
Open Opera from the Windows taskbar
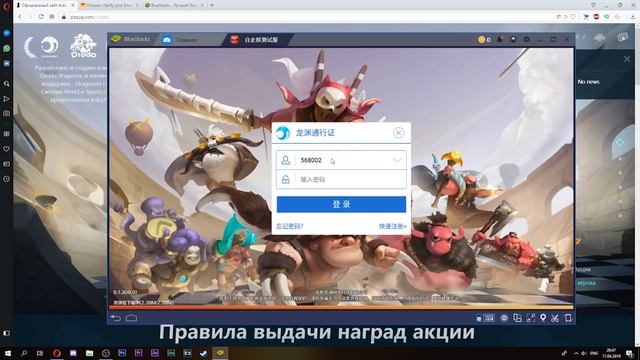[x=57, y=353]
